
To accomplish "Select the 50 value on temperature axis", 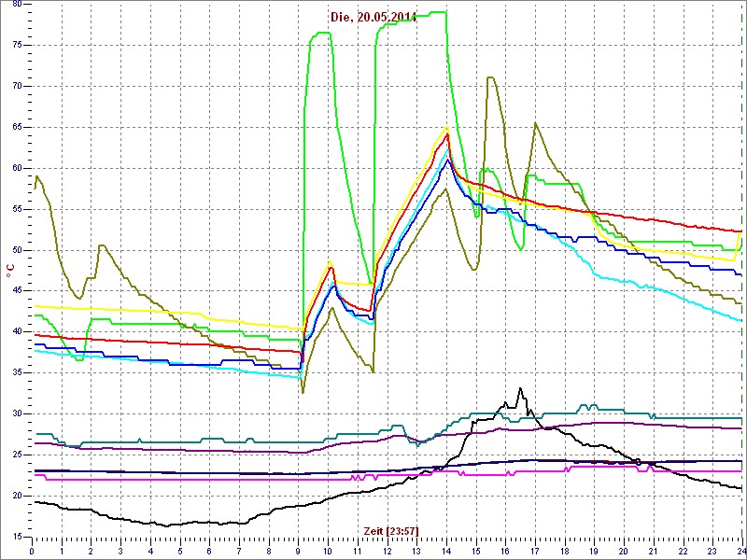I will tap(16, 250).
